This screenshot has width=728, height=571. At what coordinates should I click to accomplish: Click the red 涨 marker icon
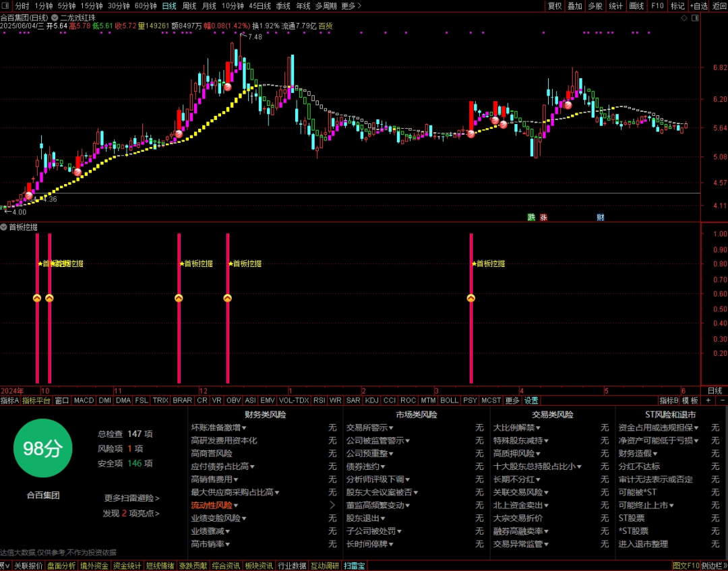[x=543, y=217]
